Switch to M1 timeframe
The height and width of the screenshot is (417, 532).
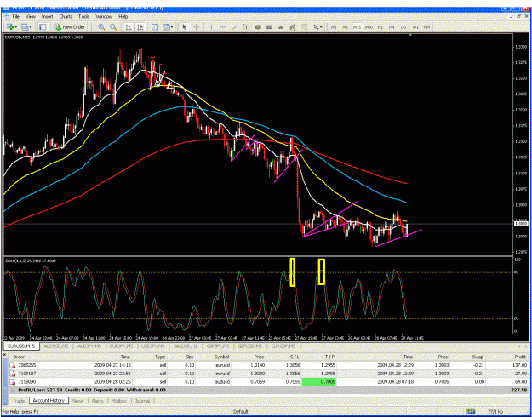point(334,27)
